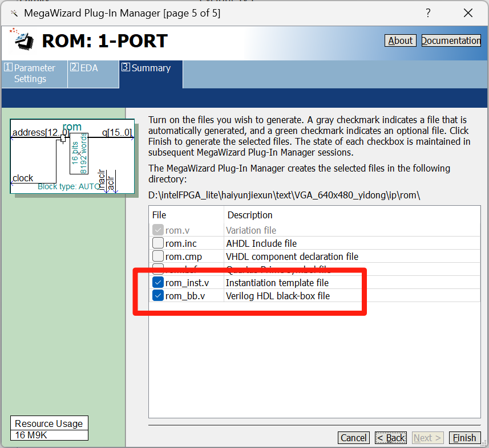Select the Summary tab
This screenshot has height=448, width=489.
click(x=151, y=74)
